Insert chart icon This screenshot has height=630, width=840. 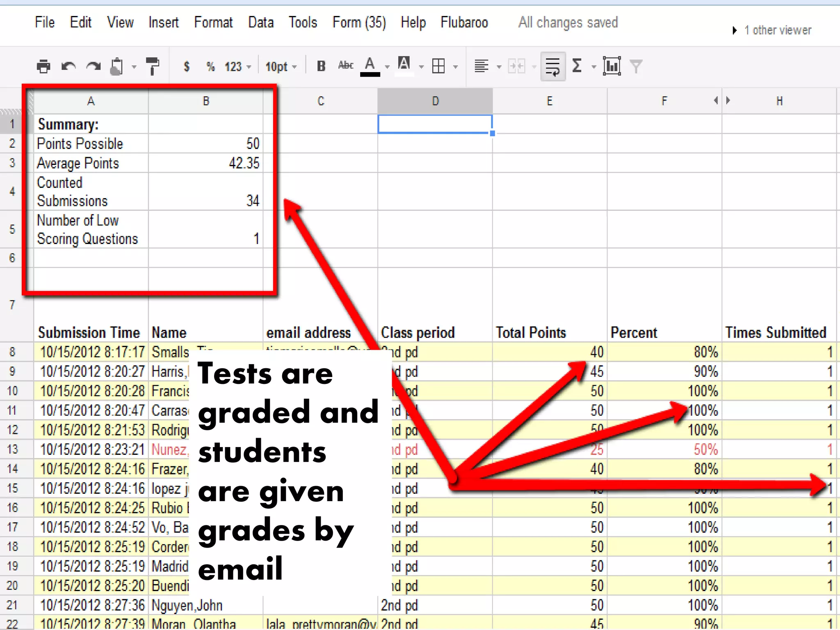612,66
